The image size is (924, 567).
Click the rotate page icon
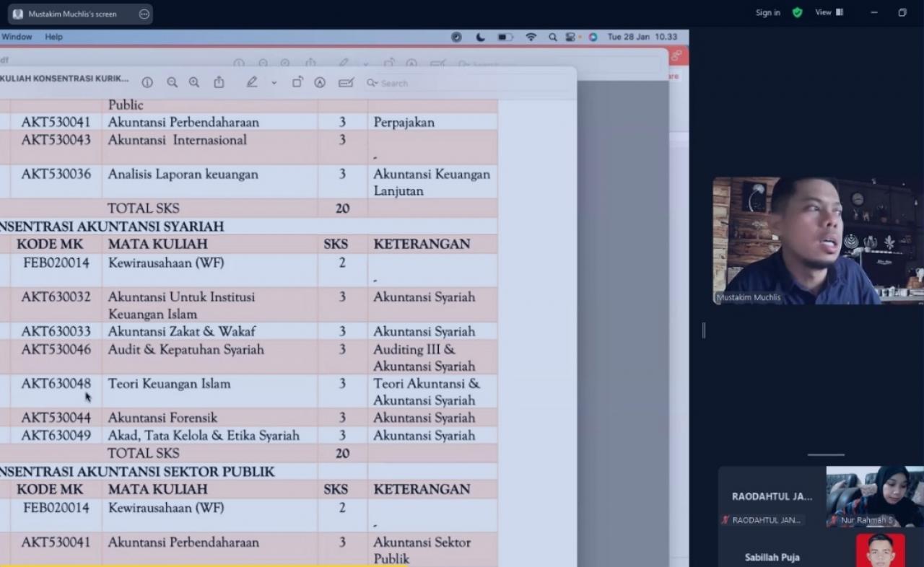(297, 83)
